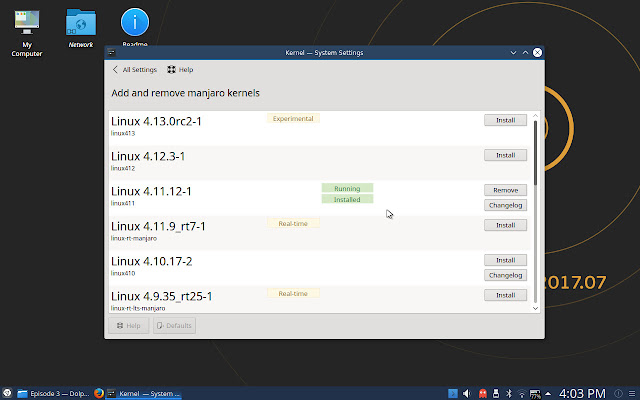Select the Linux 4.12.3-1 title
Viewport: 640px width, 400px height.
[x=148, y=156]
